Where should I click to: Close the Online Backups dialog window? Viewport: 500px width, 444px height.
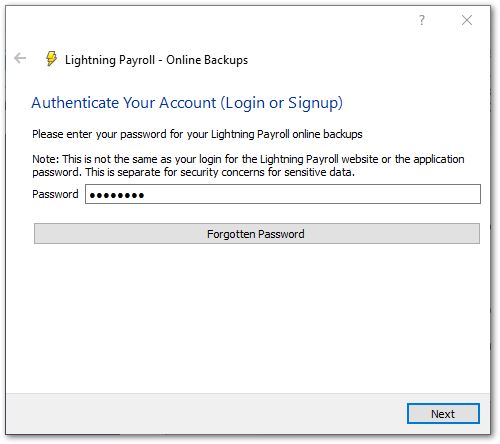[x=467, y=20]
